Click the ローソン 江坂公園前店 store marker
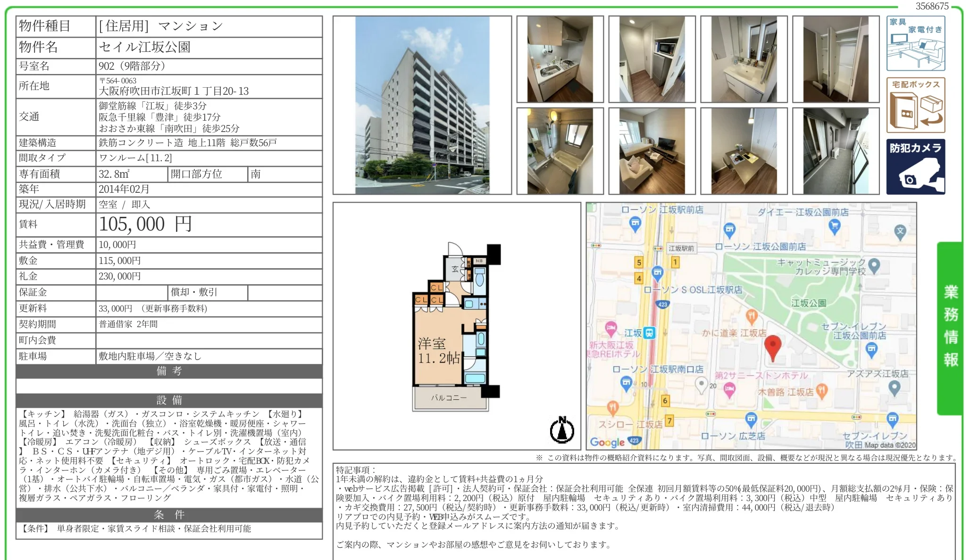This screenshot has width=970, height=560. (x=729, y=231)
